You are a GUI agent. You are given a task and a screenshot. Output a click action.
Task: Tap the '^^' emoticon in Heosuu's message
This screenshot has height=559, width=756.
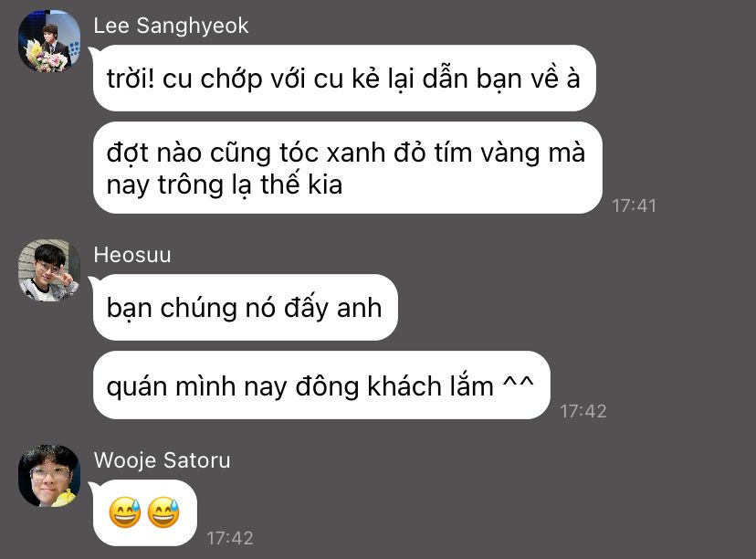point(519,385)
